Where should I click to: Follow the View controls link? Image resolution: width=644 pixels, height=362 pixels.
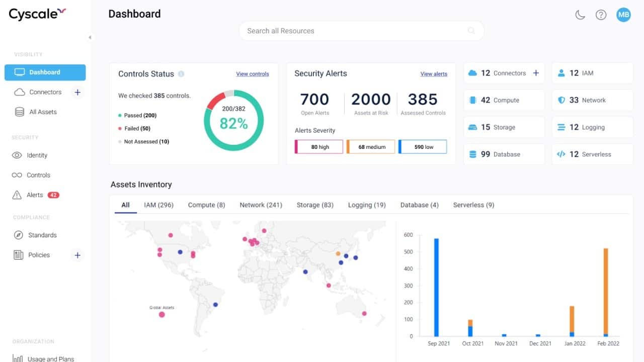pyautogui.click(x=253, y=74)
